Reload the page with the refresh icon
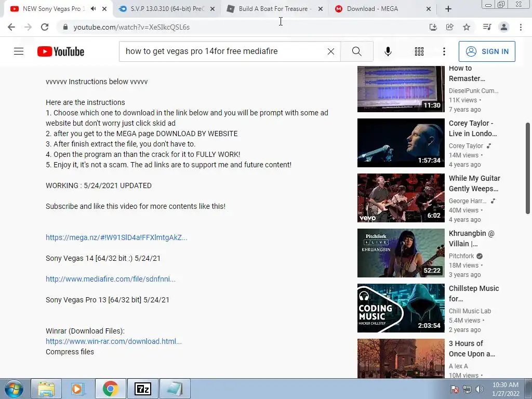Viewport: 532px width, 399px height. pos(45,27)
